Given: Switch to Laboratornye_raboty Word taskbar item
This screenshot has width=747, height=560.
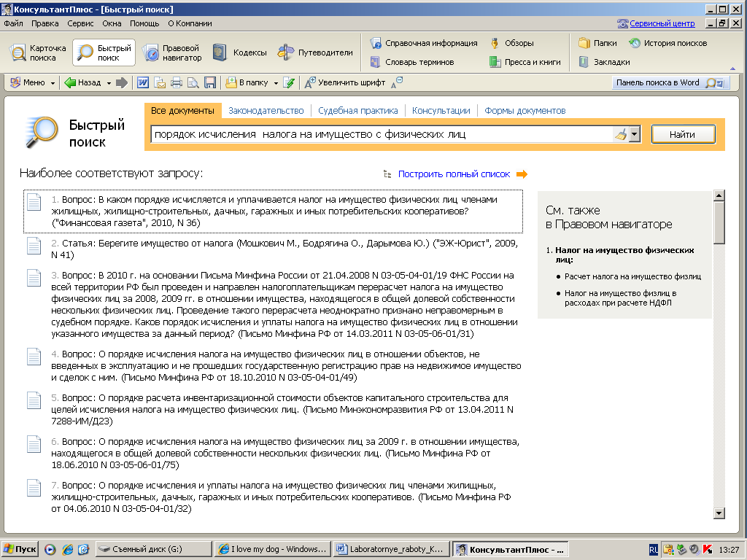Looking at the screenshot, I should (x=391, y=549).
